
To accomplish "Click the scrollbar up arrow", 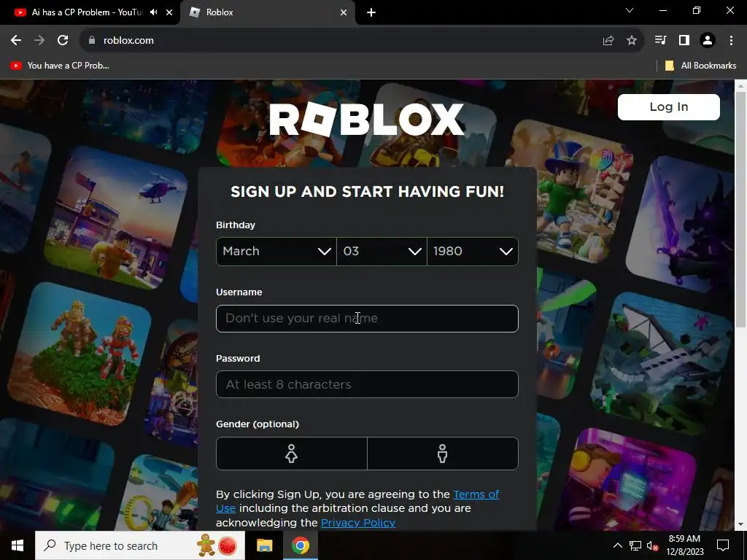I will pos(740,86).
